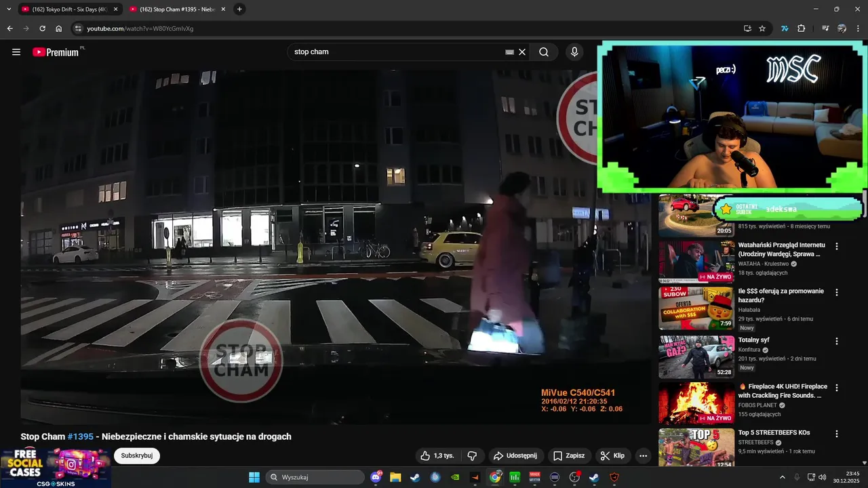Viewport: 868px width, 488px height.
Task: Open the Extensions puzzle menu
Action: 802,28
